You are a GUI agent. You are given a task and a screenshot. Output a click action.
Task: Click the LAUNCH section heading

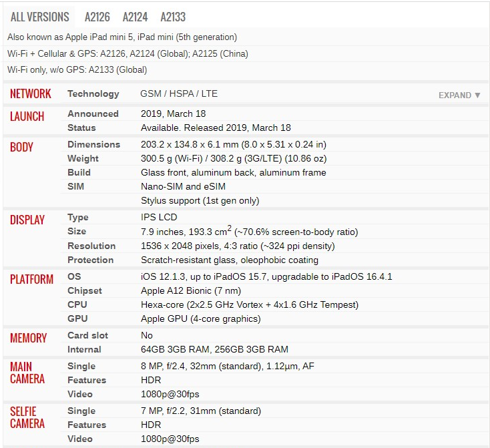click(x=27, y=116)
